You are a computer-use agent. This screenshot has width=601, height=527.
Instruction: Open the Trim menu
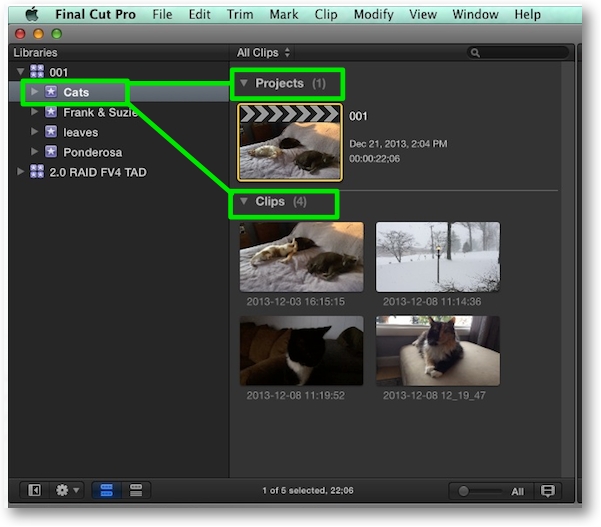pos(240,15)
